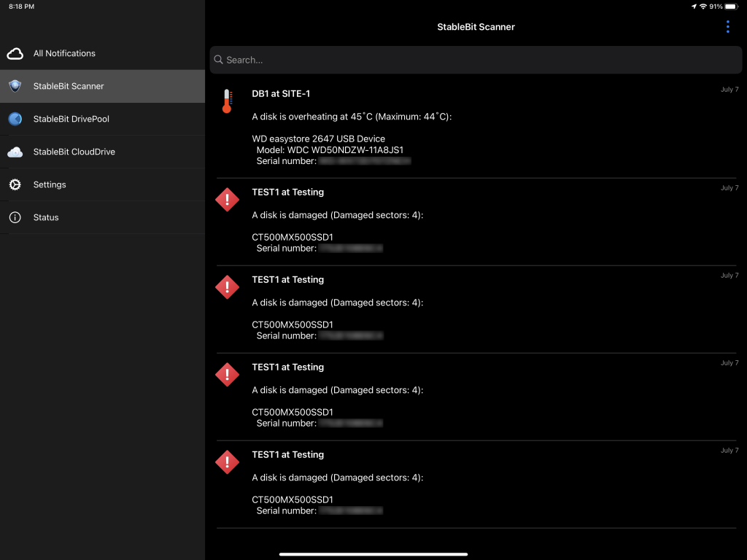Viewport: 747px width, 560px height.
Task: Open Settings from sidebar
Action: 102,184
